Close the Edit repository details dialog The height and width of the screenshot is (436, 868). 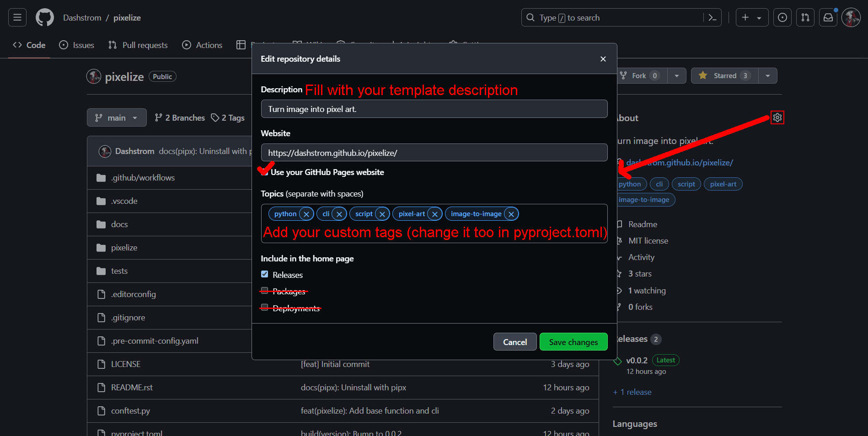603,59
